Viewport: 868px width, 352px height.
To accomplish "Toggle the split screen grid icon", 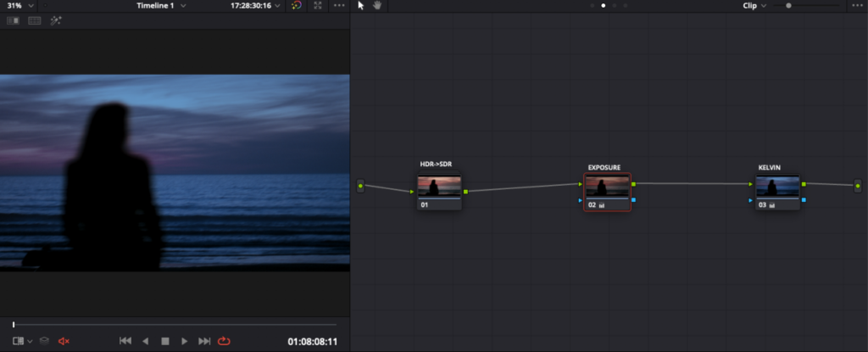I will tap(34, 20).
